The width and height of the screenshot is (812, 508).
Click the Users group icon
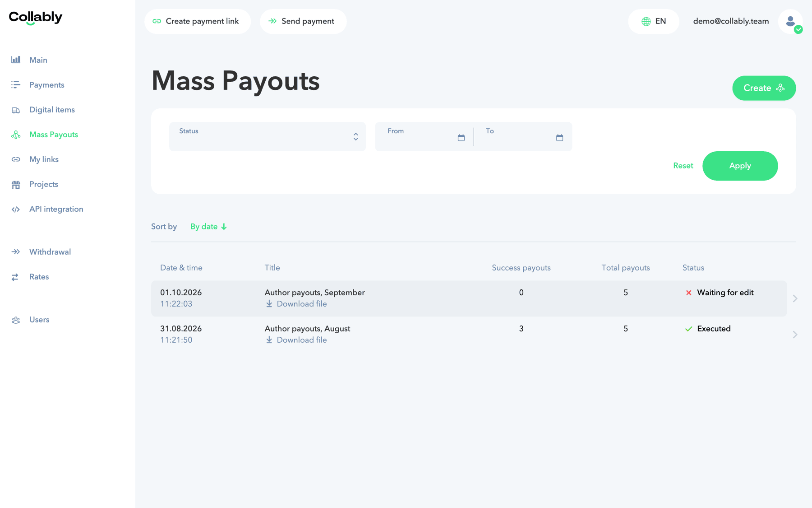[16, 320]
